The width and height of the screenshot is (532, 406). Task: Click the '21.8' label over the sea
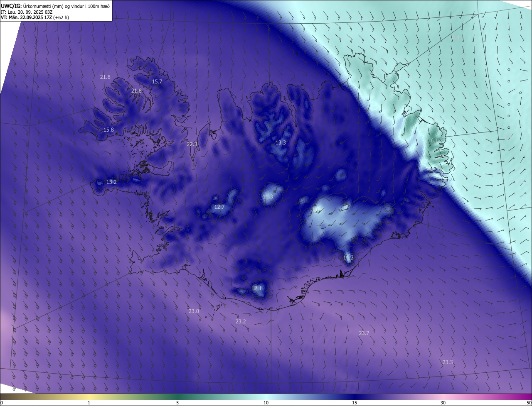tap(106, 77)
